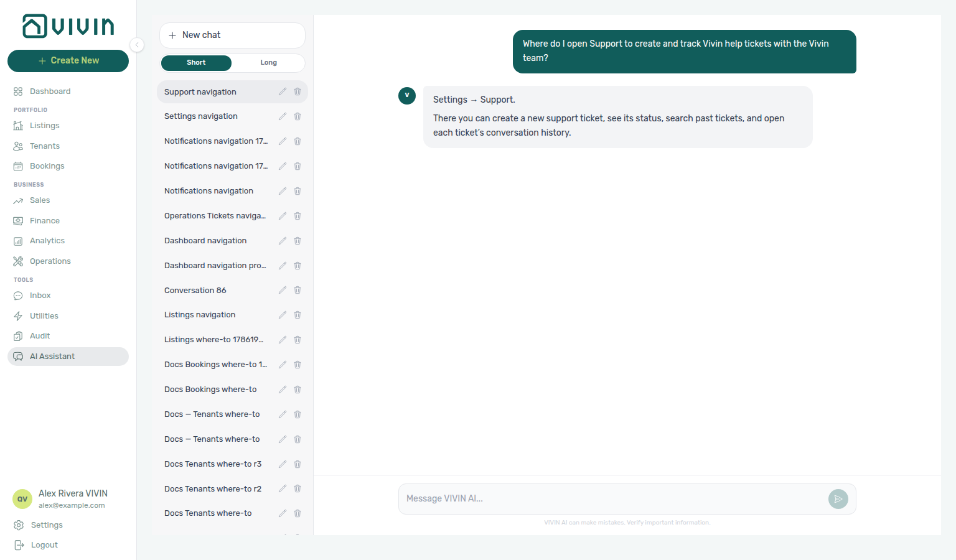
Task: Edit the Operations Tickets navigation chat title
Action: tap(283, 216)
